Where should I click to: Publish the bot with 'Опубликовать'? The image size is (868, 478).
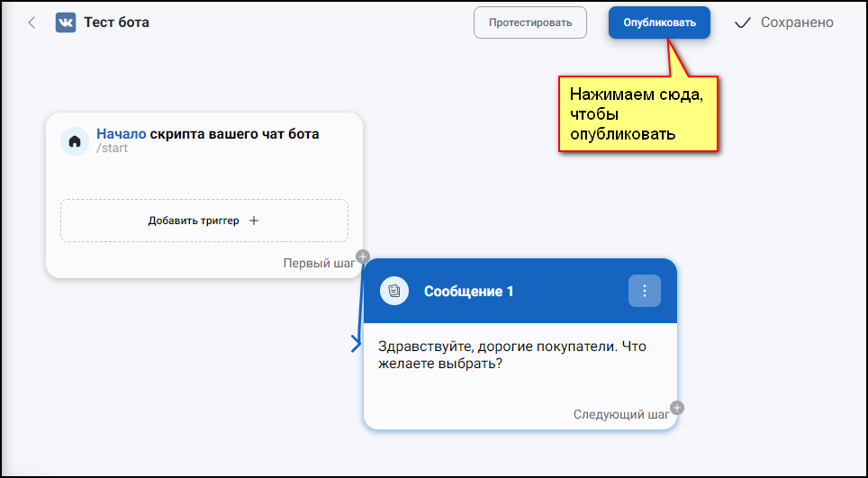659,23
